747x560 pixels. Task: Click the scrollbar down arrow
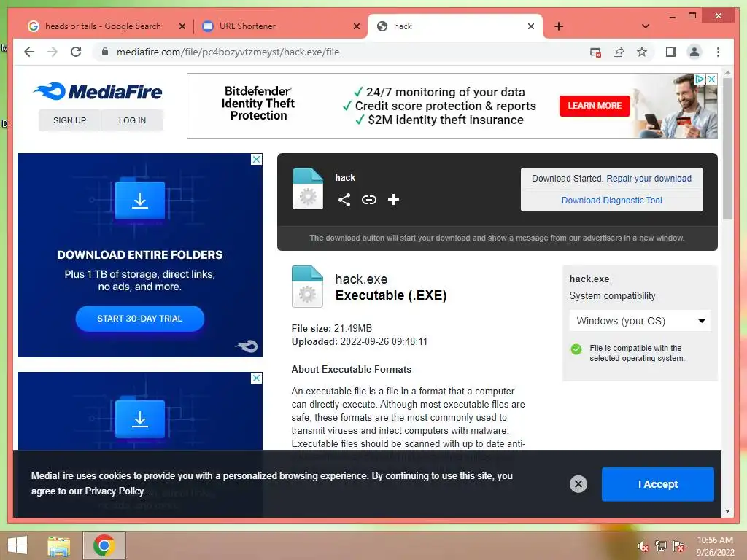(727, 511)
